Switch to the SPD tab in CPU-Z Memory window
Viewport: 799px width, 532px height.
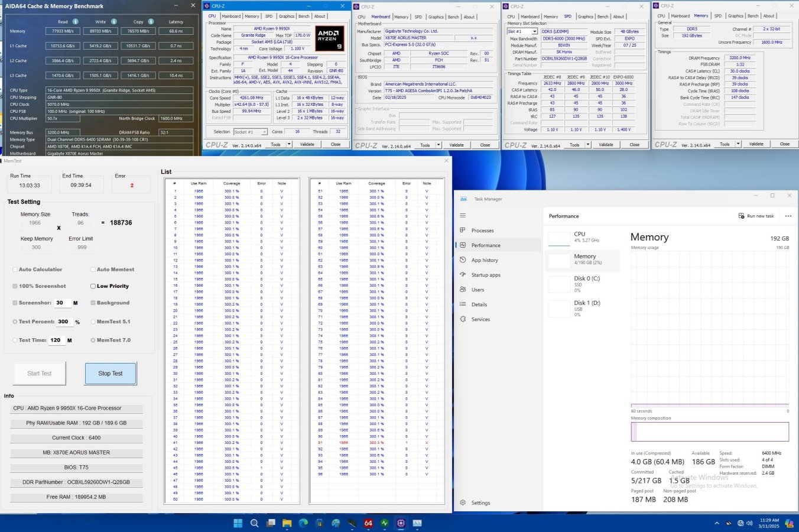click(718, 16)
